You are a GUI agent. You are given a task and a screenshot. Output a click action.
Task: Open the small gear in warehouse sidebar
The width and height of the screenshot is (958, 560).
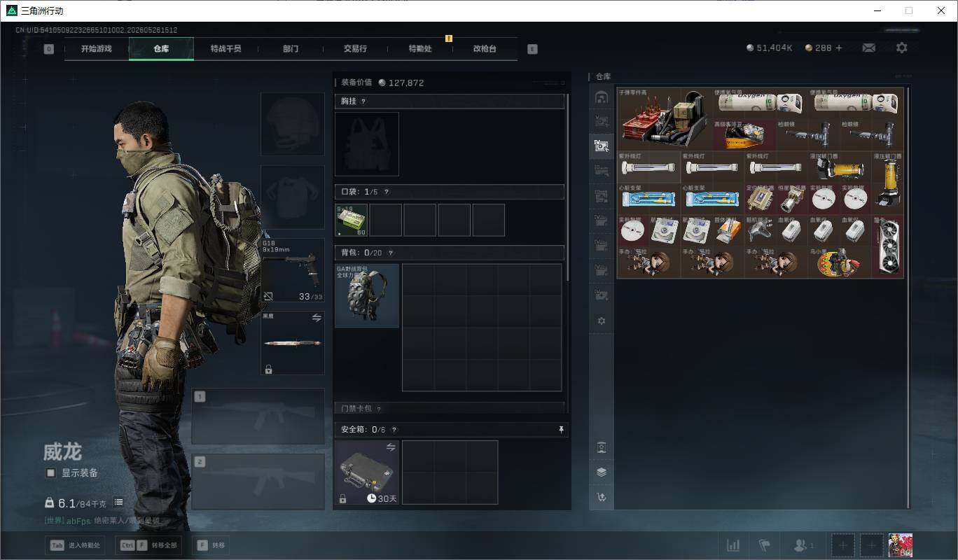click(601, 321)
